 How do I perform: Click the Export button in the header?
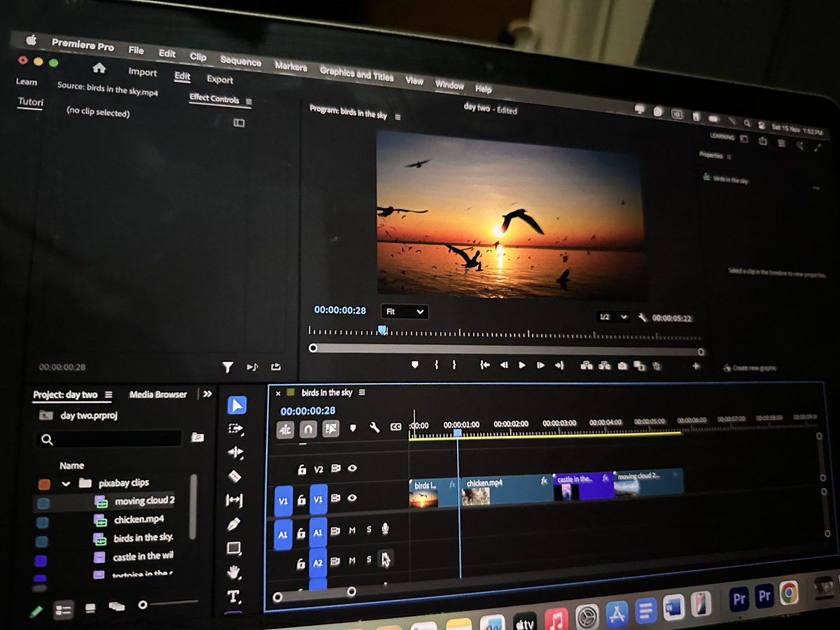coord(219,79)
